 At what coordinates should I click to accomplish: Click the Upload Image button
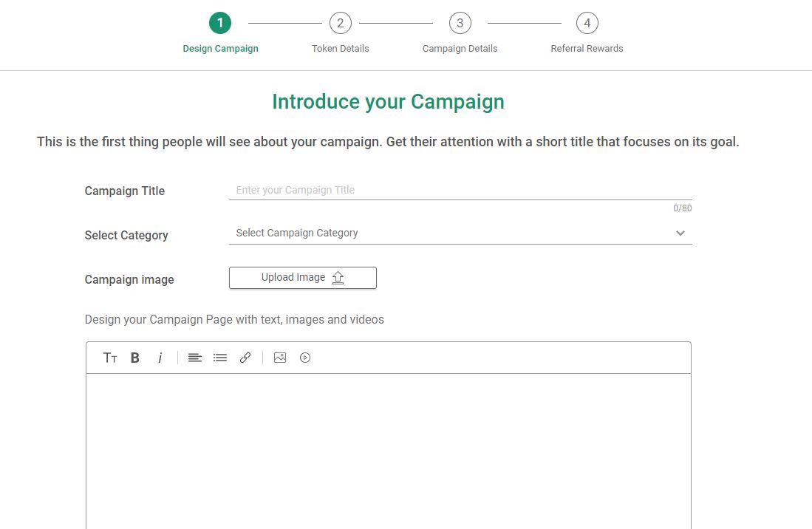coord(303,278)
